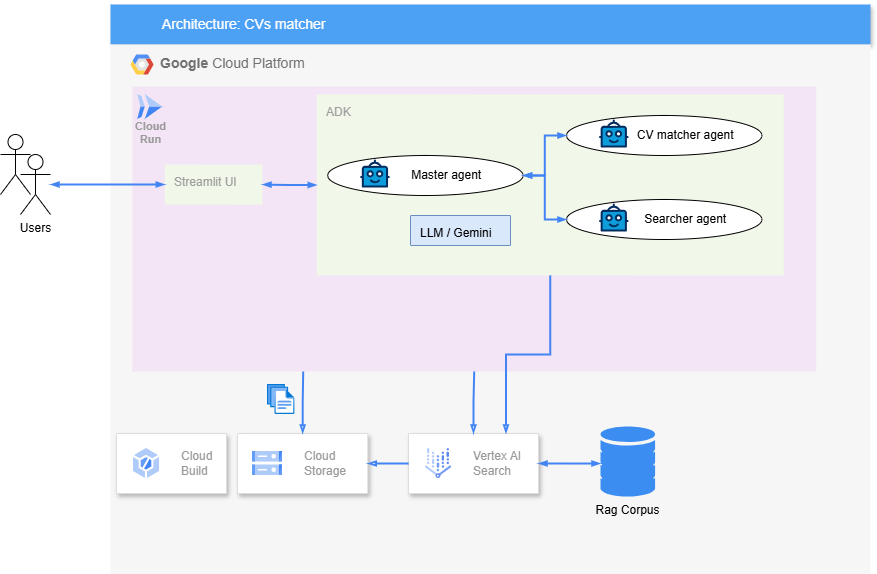Click the Architecture: CVs matcher header title
This screenshot has width=877, height=574.
point(243,24)
